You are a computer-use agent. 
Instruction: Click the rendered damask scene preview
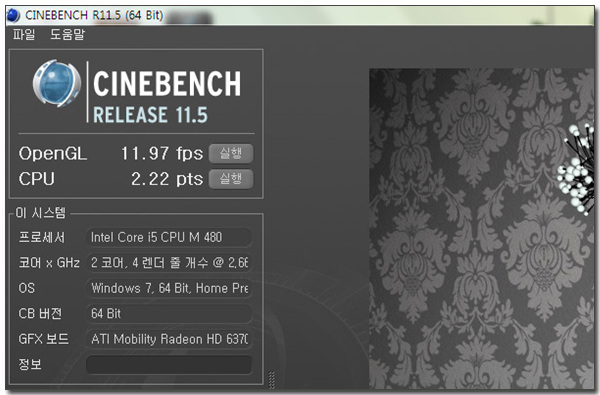pyautogui.click(x=481, y=229)
